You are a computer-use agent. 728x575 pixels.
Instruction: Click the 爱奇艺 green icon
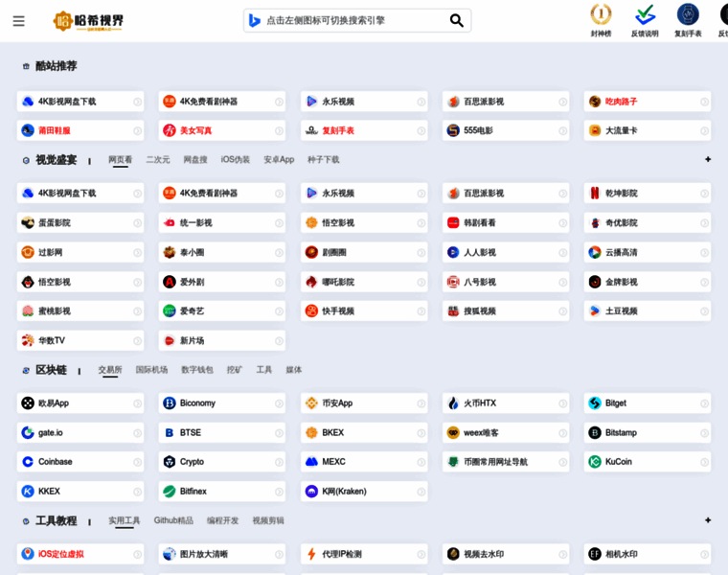170,311
